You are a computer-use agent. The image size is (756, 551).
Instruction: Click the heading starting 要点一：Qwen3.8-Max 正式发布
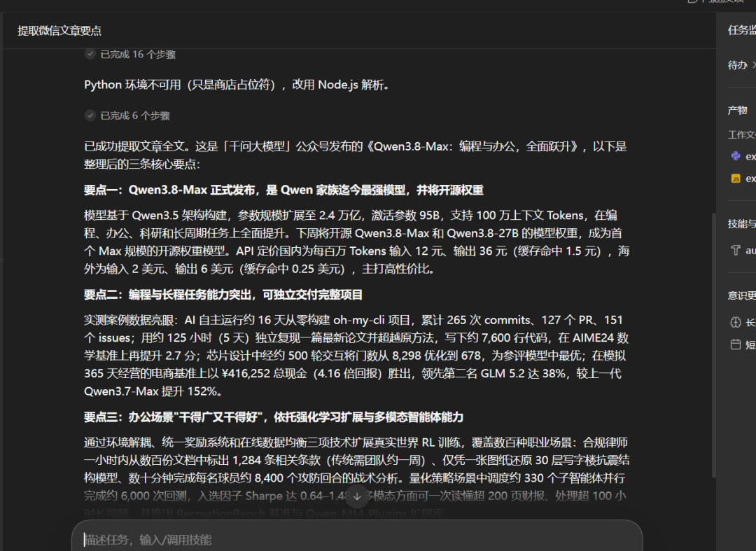point(283,190)
